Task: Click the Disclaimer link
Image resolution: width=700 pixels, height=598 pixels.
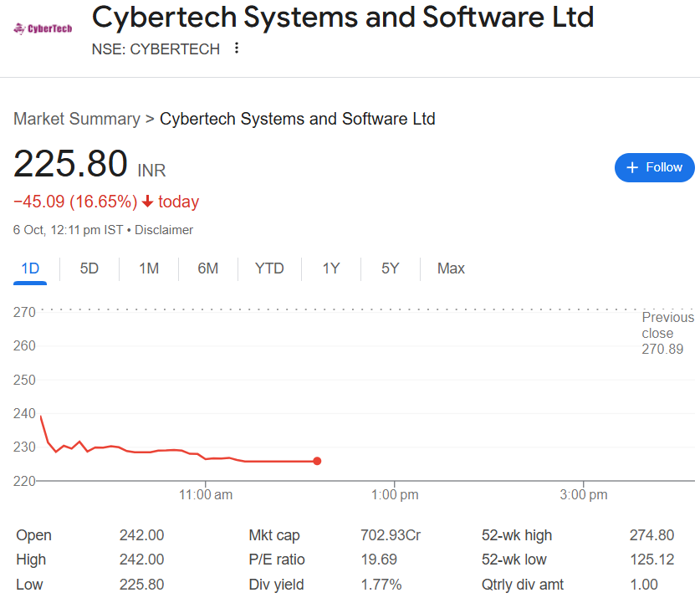Action: 164,230
